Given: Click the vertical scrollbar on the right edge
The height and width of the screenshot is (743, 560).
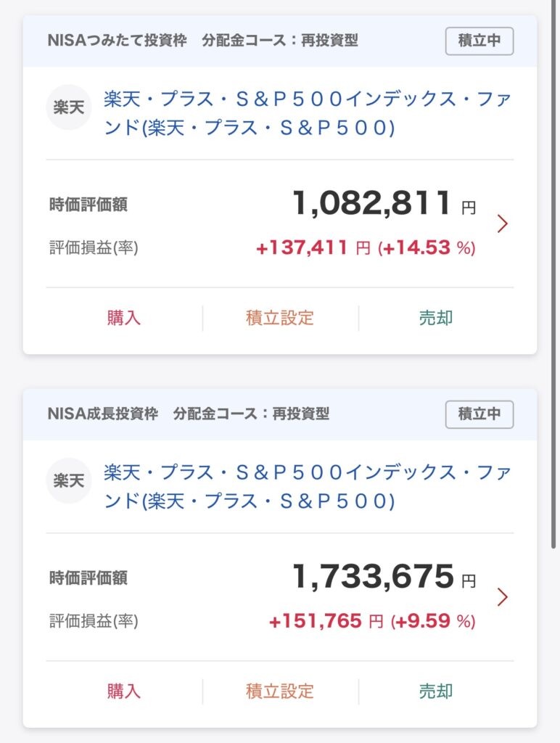Looking at the screenshot, I should (553, 275).
